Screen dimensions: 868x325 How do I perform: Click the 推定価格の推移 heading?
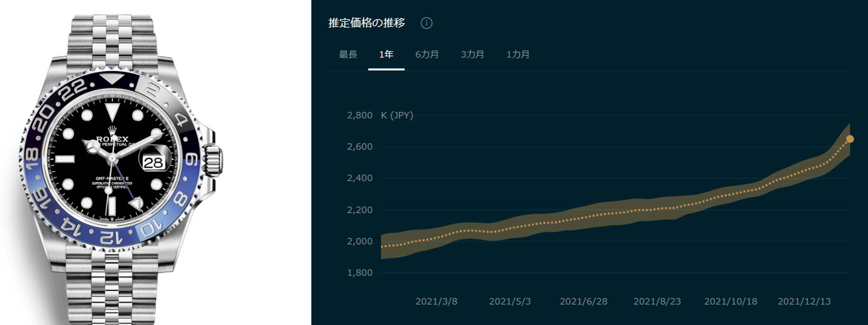coord(367,23)
